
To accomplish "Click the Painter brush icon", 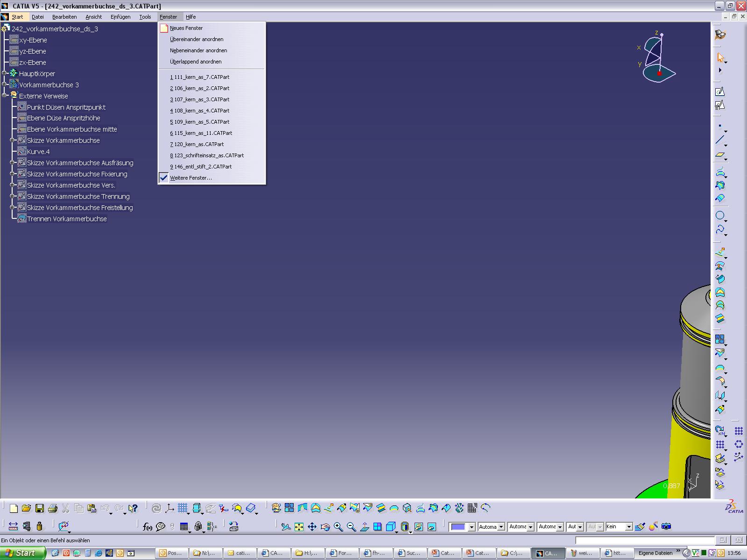I will coord(640,526).
